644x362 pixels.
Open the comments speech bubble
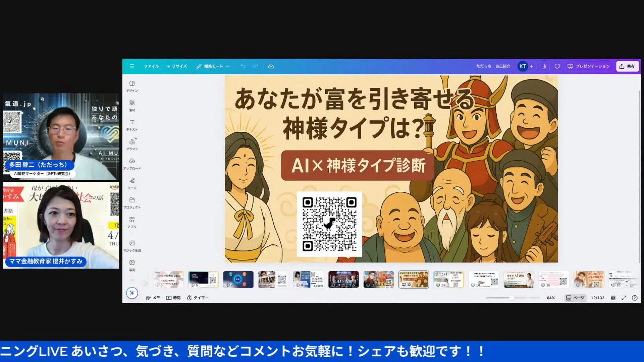[x=557, y=66]
